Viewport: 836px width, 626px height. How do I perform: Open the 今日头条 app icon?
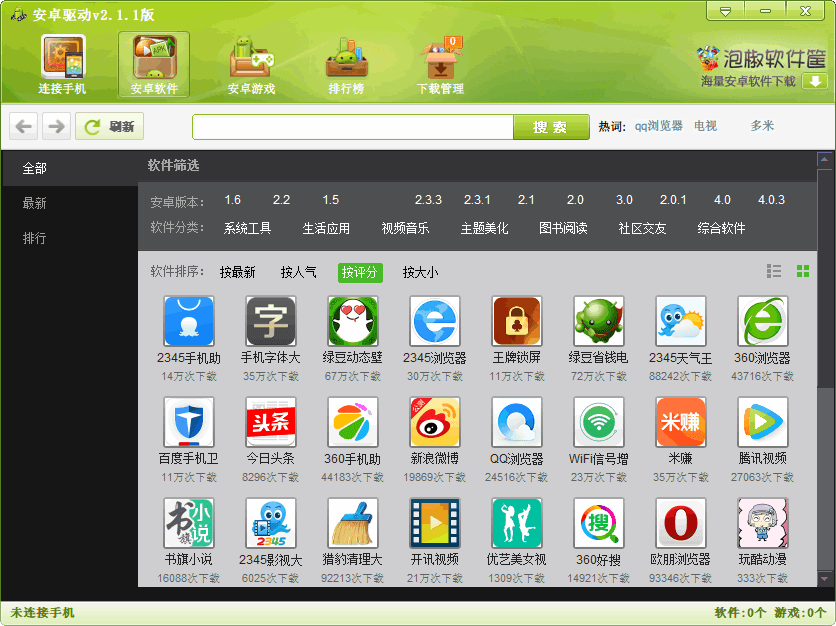tap(271, 422)
